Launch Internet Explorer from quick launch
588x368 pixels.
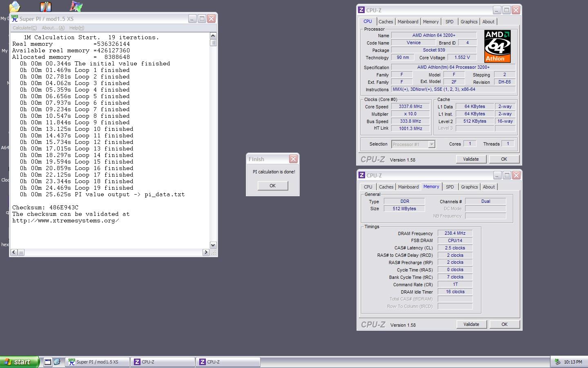pos(57,362)
